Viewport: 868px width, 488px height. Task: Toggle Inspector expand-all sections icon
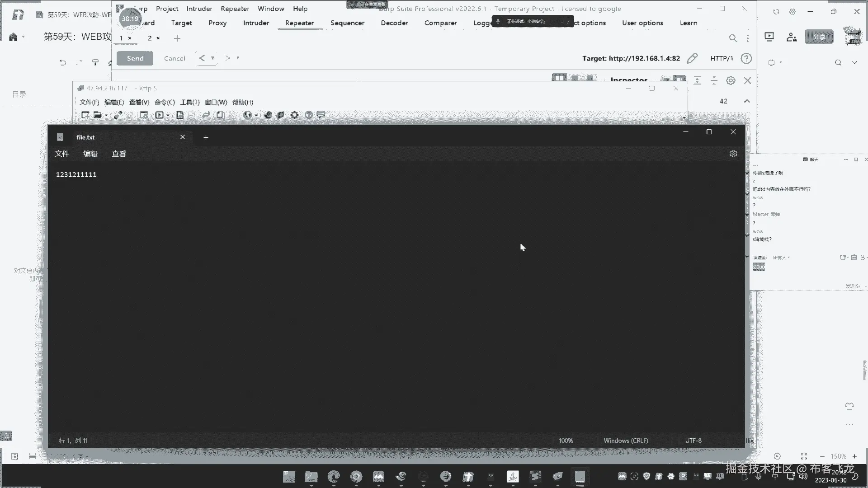pos(697,80)
